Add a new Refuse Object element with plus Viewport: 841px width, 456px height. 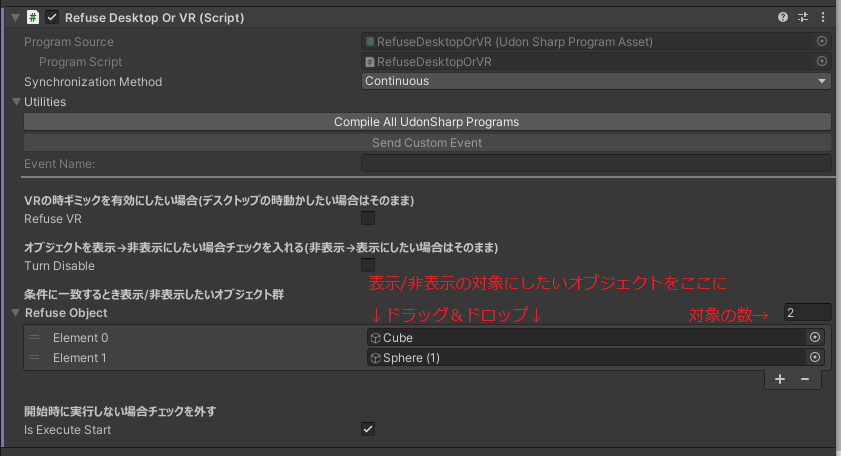click(780, 379)
